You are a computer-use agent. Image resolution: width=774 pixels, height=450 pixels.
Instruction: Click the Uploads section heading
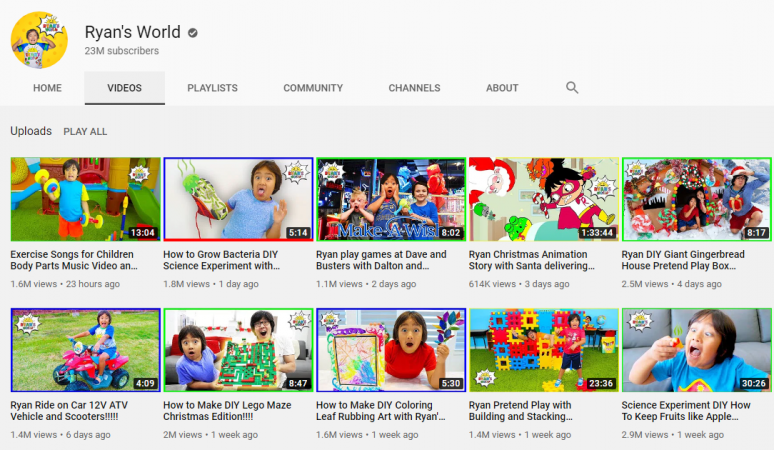click(31, 131)
